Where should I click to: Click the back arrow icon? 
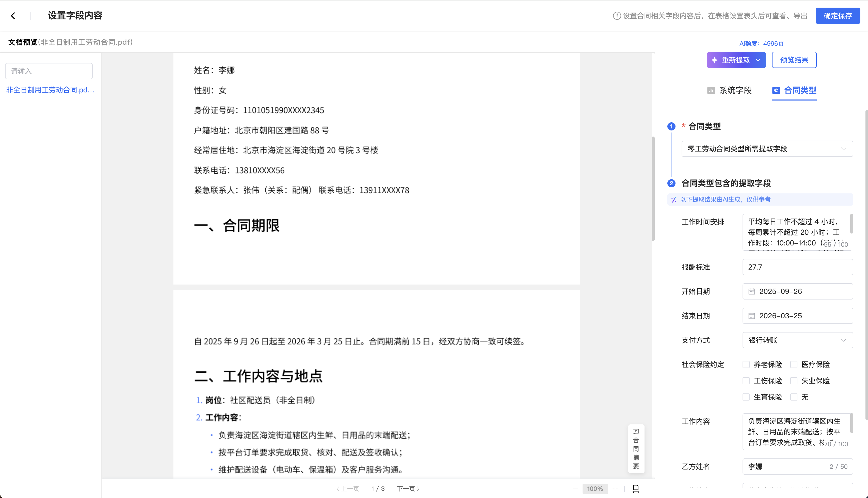(x=13, y=16)
